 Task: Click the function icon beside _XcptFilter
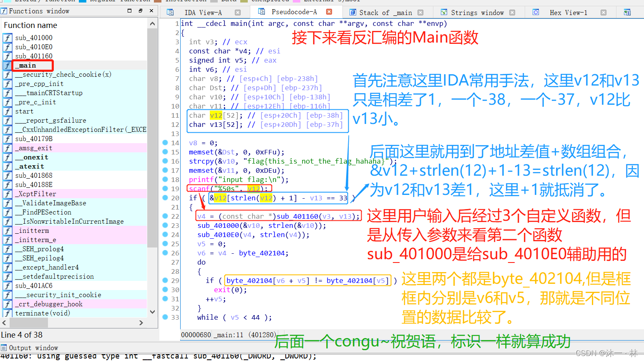click(x=8, y=194)
